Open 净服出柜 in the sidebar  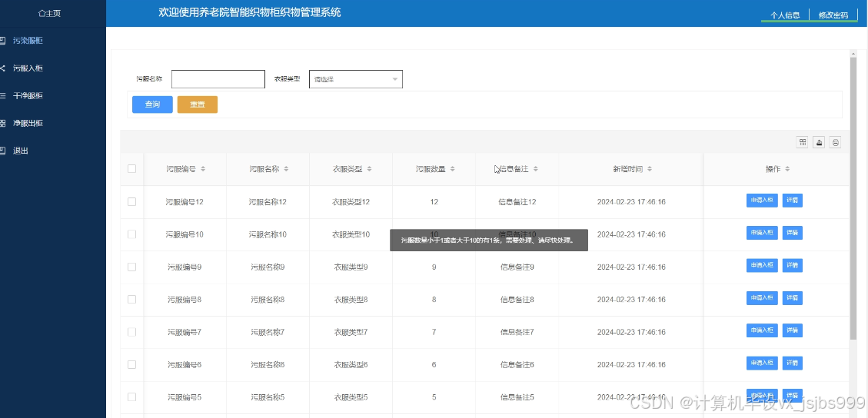coord(28,123)
